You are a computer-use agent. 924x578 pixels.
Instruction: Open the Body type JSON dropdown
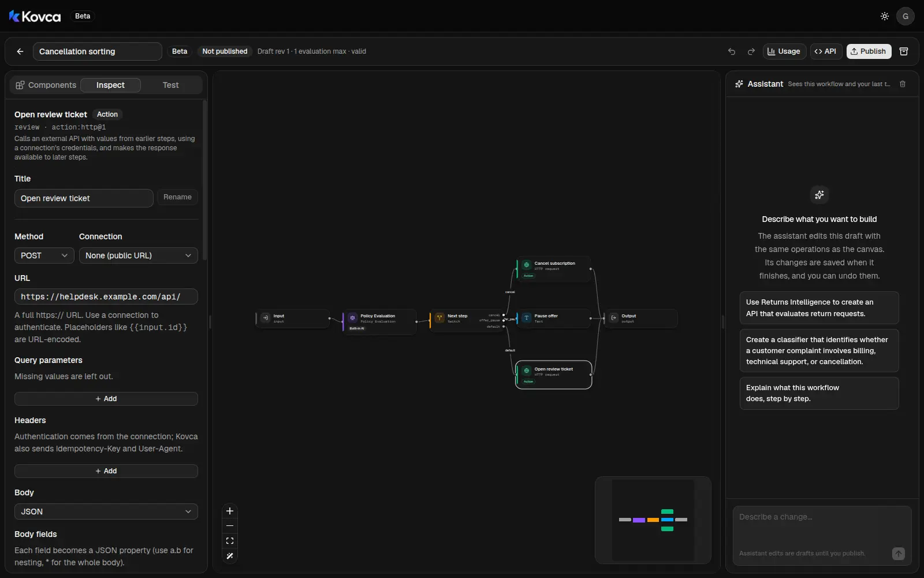(x=106, y=512)
